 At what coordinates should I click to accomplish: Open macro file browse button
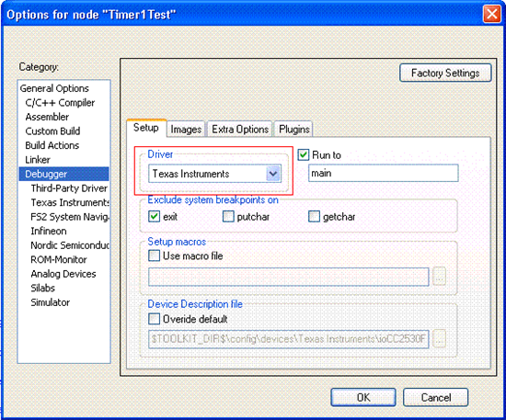coord(439,277)
